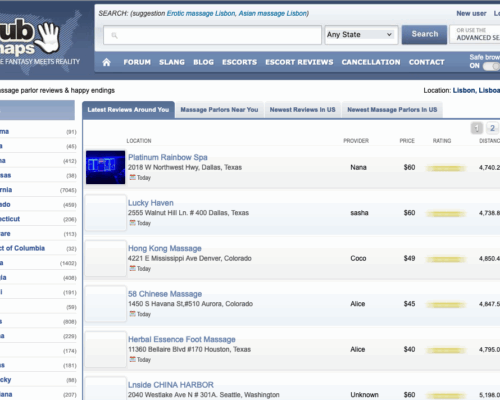Click the '$40' price cell
The height and width of the screenshot is (400, 500).
pos(409,349)
